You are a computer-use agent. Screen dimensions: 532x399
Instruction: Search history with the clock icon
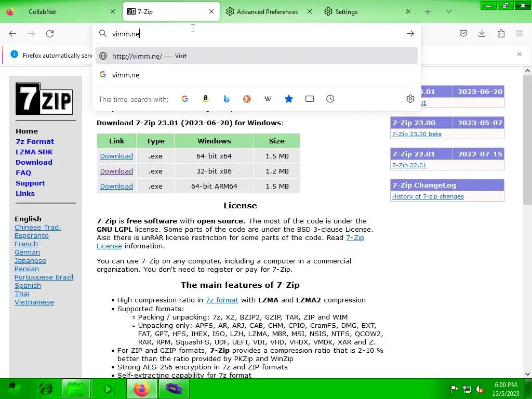pos(330,99)
